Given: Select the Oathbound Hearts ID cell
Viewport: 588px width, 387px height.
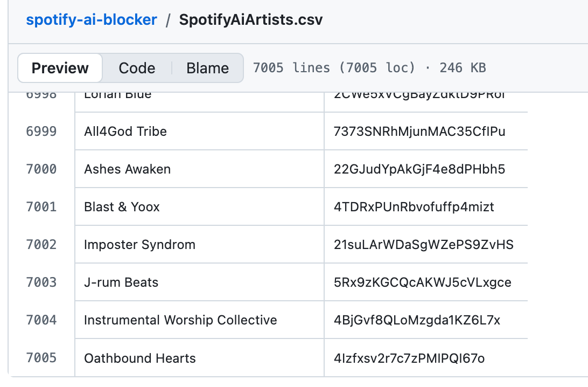Looking at the screenshot, I should tap(426, 358).
